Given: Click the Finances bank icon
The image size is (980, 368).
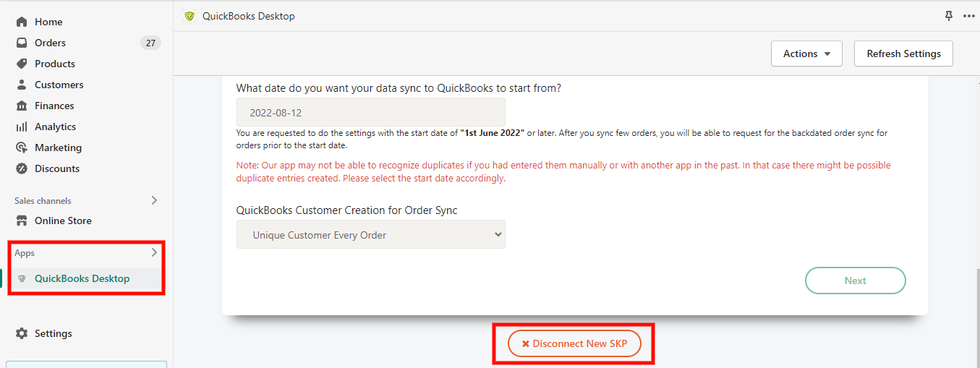Looking at the screenshot, I should [x=22, y=106].
